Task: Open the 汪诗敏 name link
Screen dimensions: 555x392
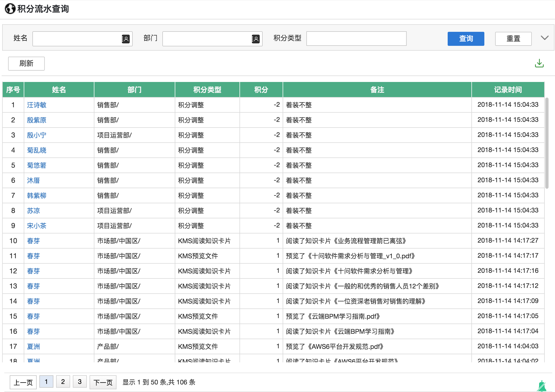Action: (37, 105)
